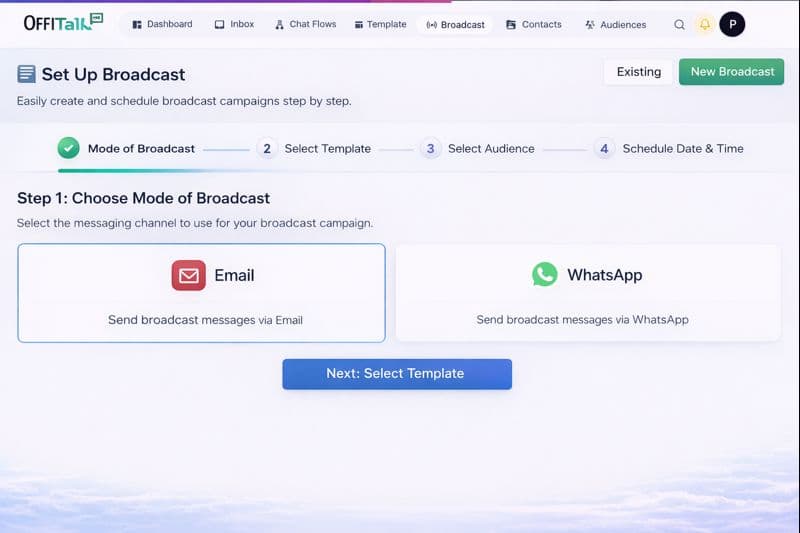
Task: Click the 'Step 1: Choose Mode of Broadcast' heading
Action: pos(143,198)
